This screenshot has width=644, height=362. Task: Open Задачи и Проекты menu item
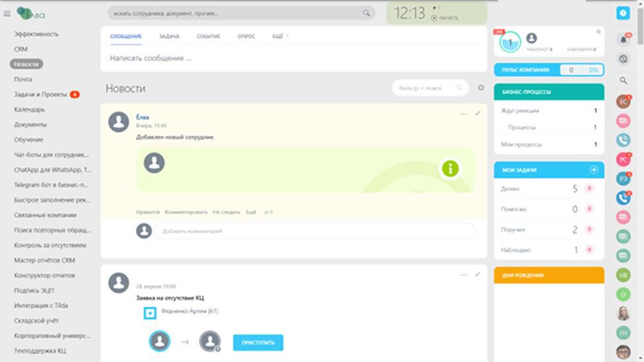tap(40, 94)
